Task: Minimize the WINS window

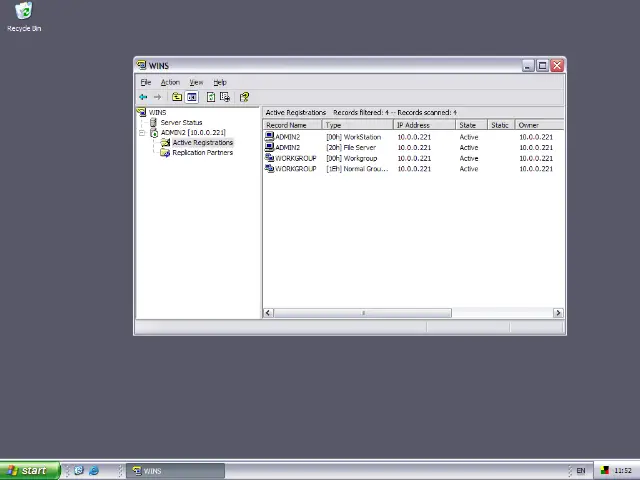Action: (528, 65)
